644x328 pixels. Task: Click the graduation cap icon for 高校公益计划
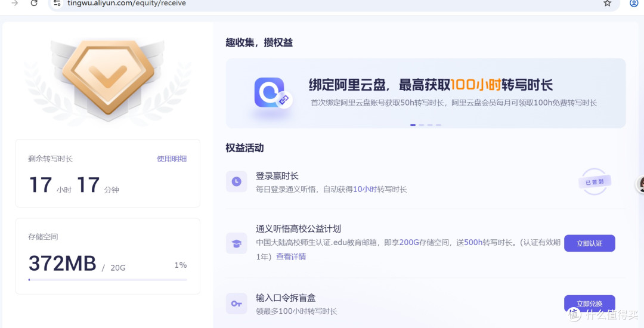pyautogui.click(x=237, y=243)
